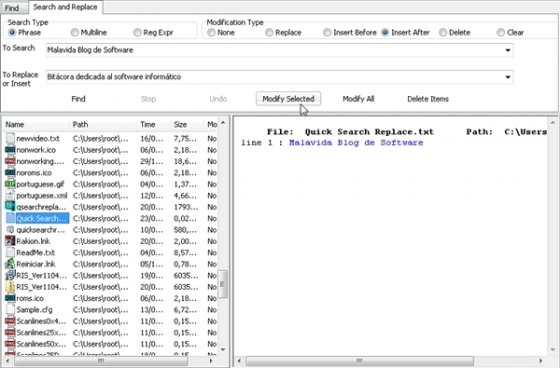Switch to Search and Replace tab
Image resolution: width=560 pixels, height=368 pixels.
65,7
